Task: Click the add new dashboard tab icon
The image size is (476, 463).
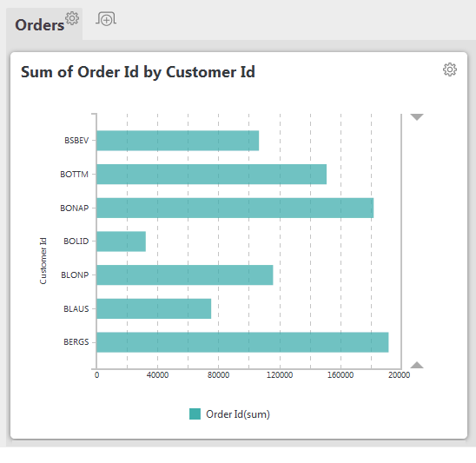Action: point(106,19)
